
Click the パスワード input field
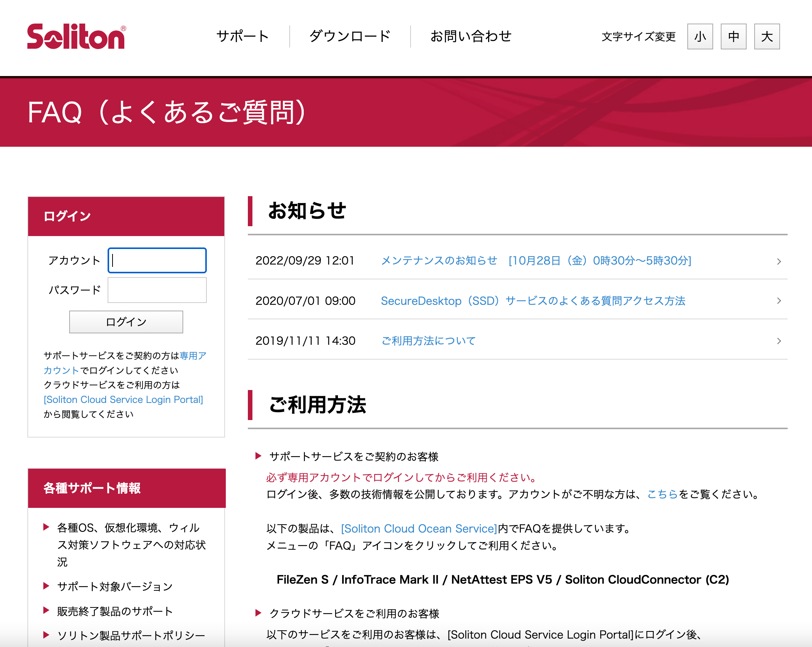point(157,290)
